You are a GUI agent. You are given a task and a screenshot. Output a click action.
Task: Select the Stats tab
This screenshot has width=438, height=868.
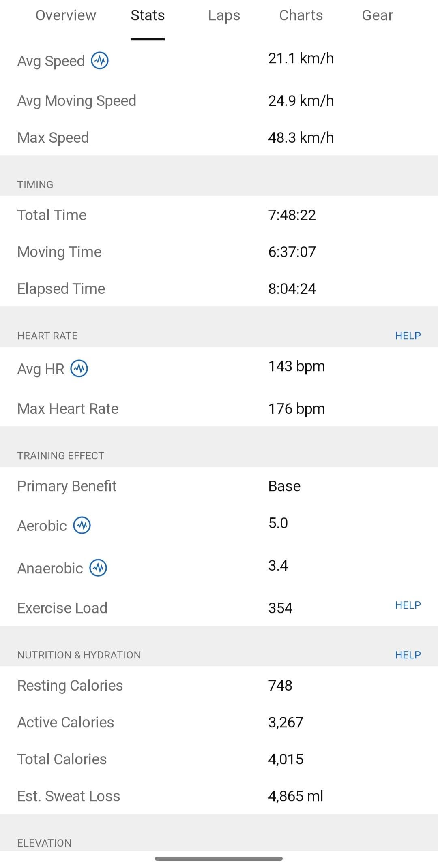pos(148,15)
